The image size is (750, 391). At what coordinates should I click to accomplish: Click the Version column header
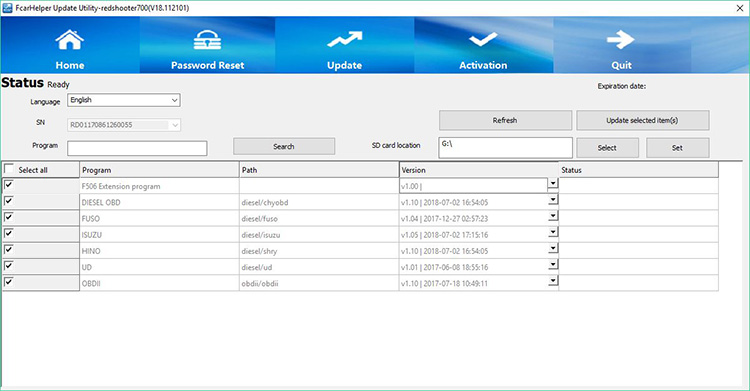pos(479,170)
